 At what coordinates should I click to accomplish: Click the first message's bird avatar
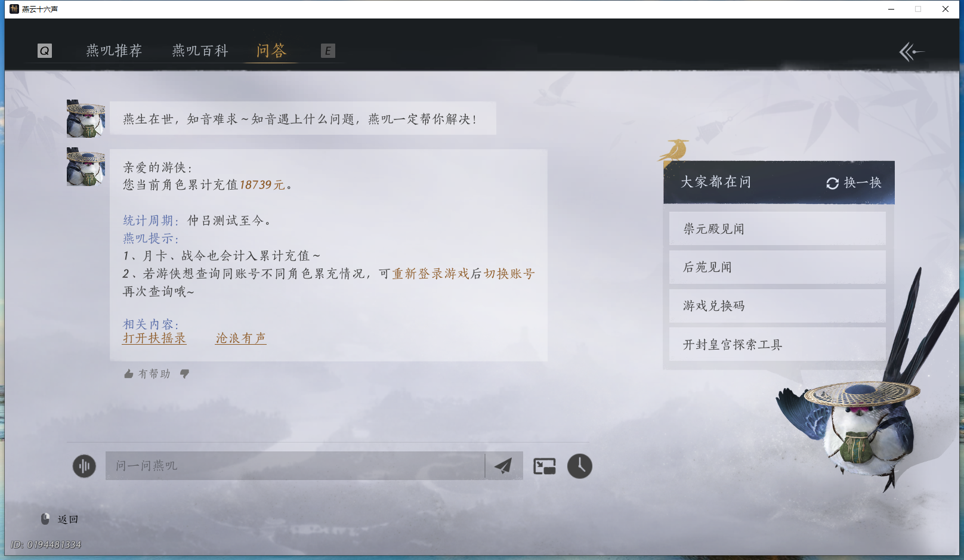(x=86, y=119)
